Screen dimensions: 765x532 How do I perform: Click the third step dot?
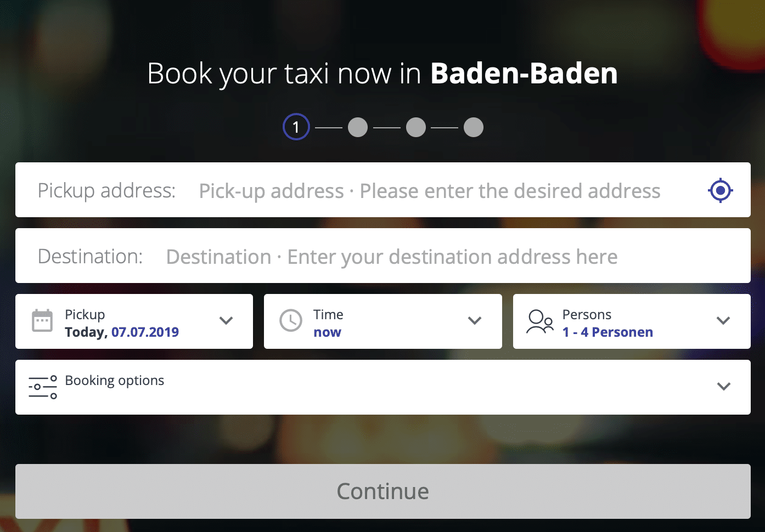click(416, 127)
